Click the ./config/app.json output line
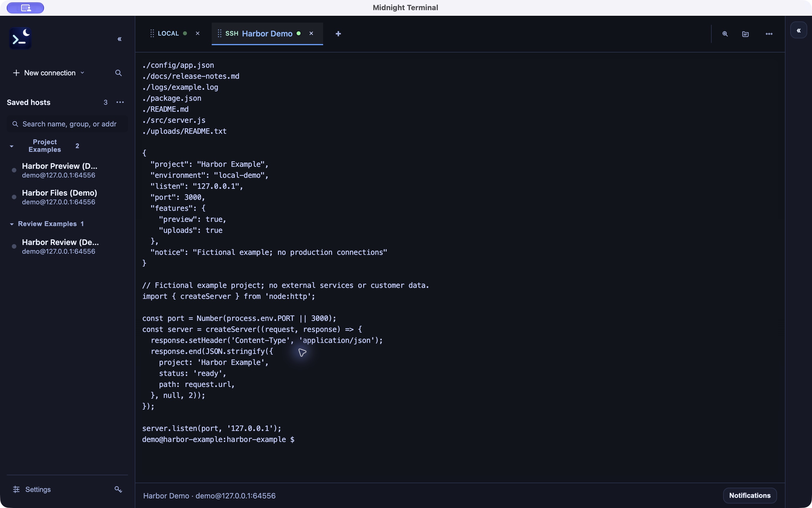This screenshot has height=508, width=812. (x=178, y=65)
